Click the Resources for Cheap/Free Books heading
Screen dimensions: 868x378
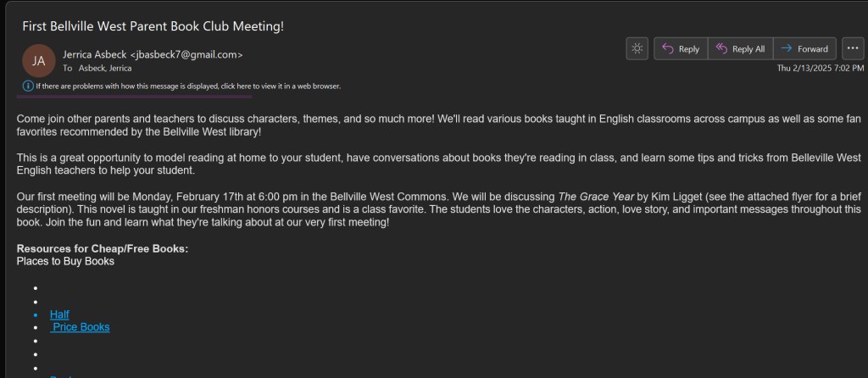[x=103, y=248]
